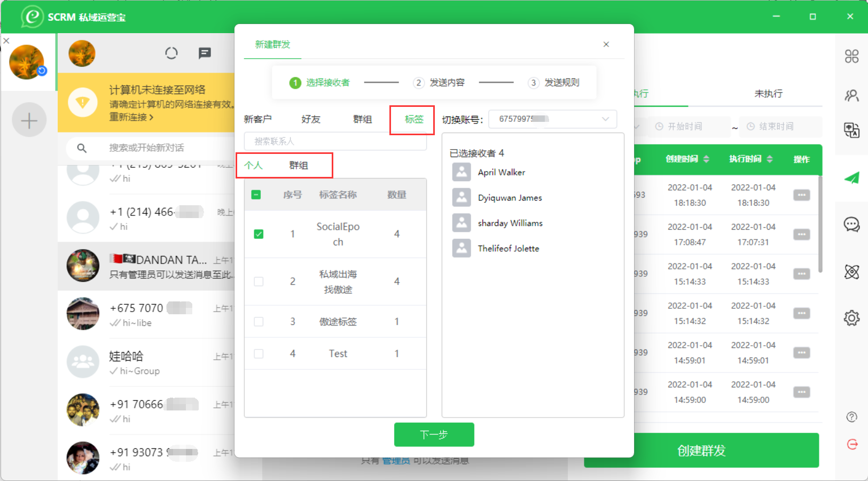The image size is (868, 481).
Task: Click the refresh status circle icon
Action: 171,53
